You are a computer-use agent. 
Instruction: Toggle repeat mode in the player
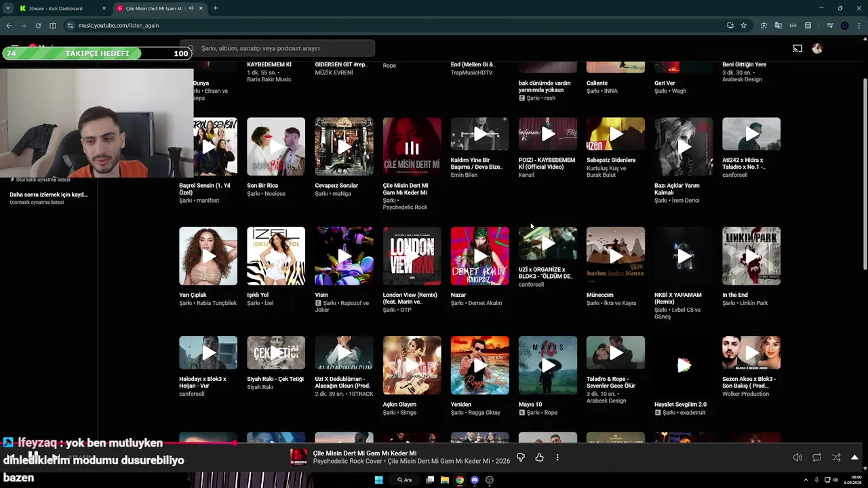click(x=816, y=457)
